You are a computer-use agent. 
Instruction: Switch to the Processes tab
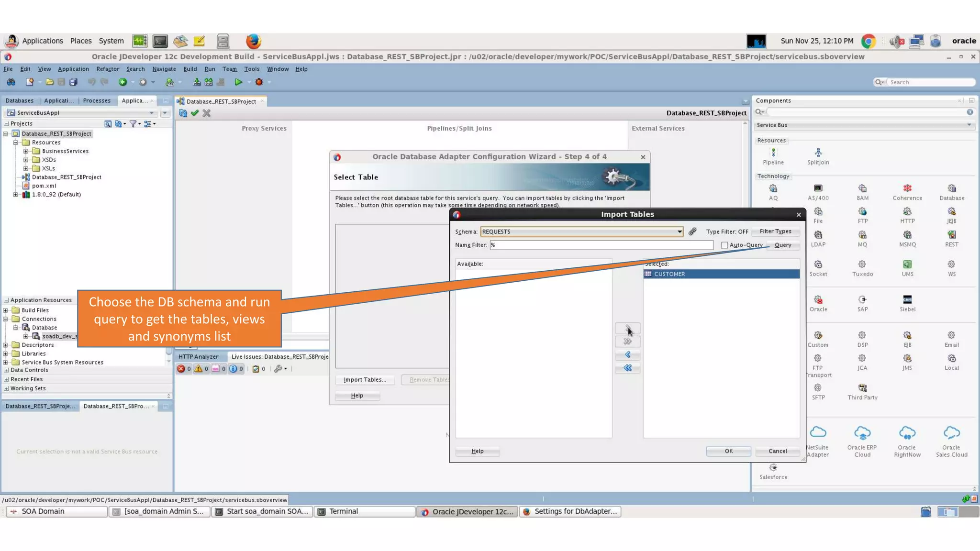[x=97, y=101]
